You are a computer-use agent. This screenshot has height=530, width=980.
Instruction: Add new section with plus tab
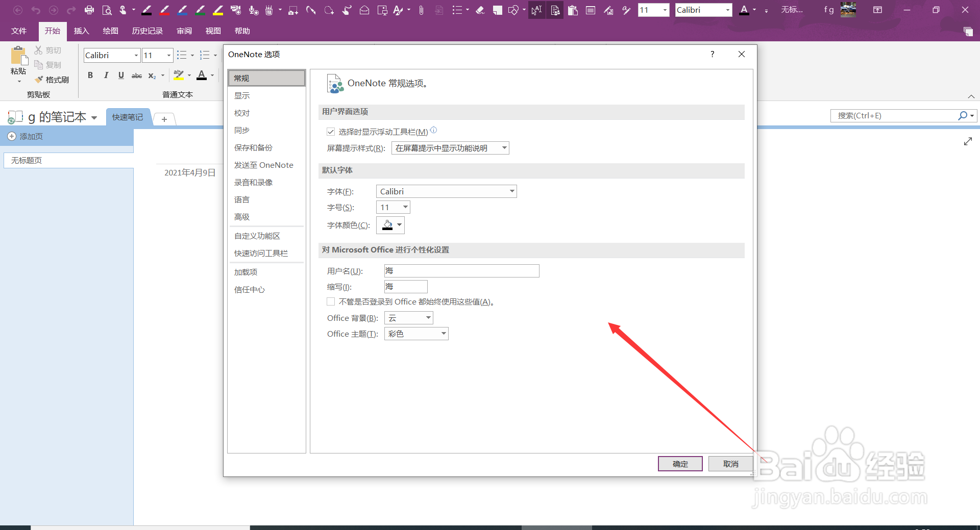tap(164, 119)
